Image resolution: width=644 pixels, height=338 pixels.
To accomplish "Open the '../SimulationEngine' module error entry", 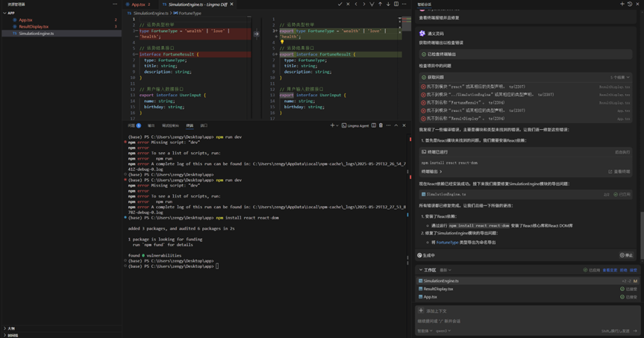I will tap(525, 95).
